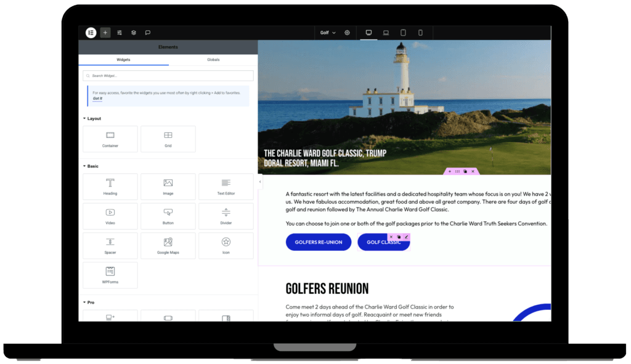Select the Container widget
The height and width of the screenshot is (364, 631).
[110, 139]
